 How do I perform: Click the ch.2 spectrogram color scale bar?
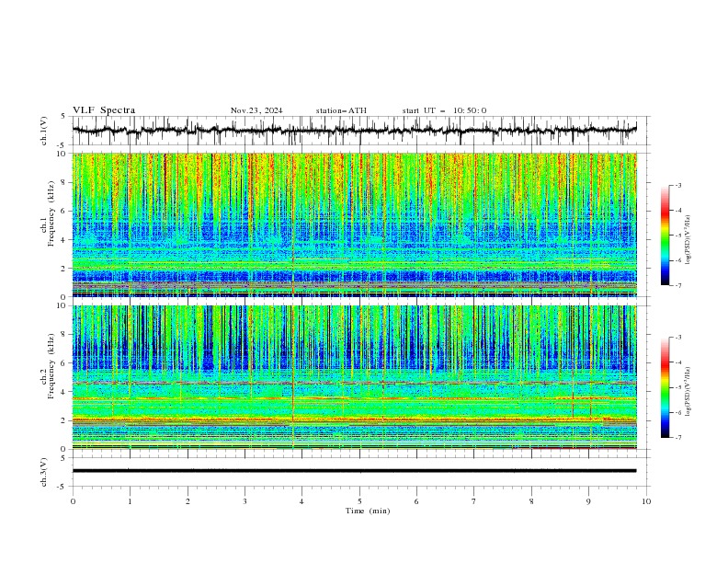(665, 387)
